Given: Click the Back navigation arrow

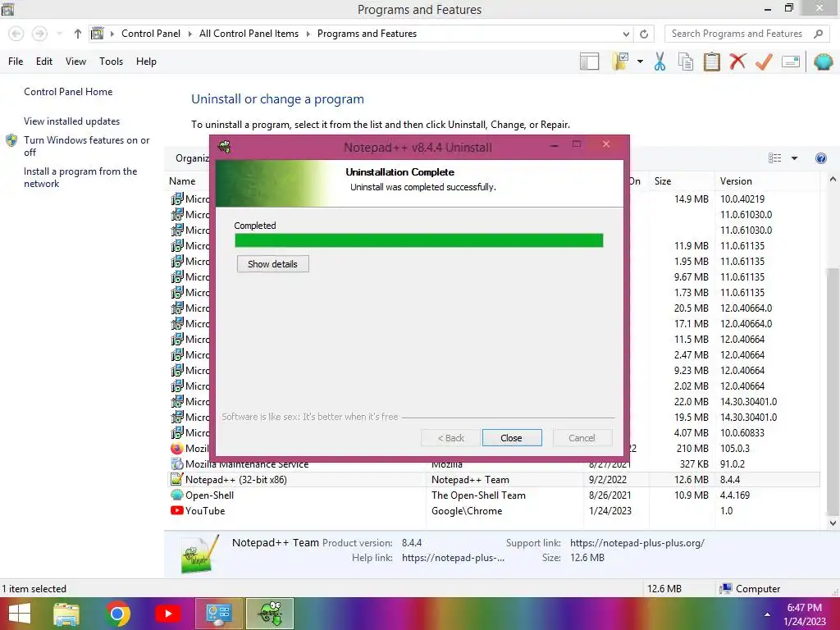Looking at the screenshot, I should coord(16,34).
